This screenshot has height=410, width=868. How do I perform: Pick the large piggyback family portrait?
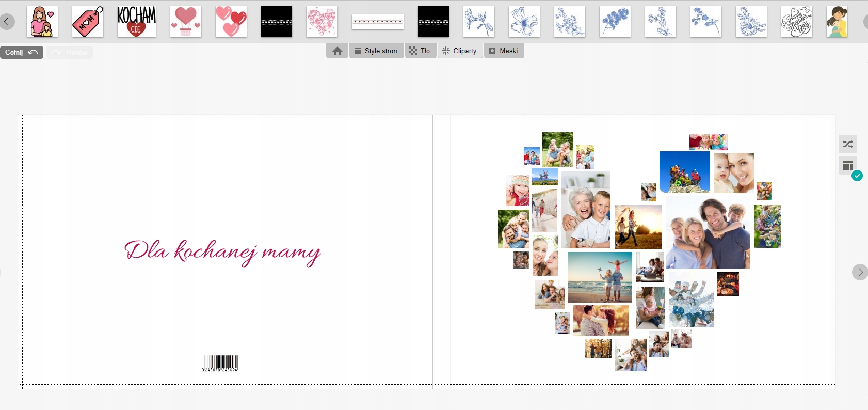coord(708,232)
